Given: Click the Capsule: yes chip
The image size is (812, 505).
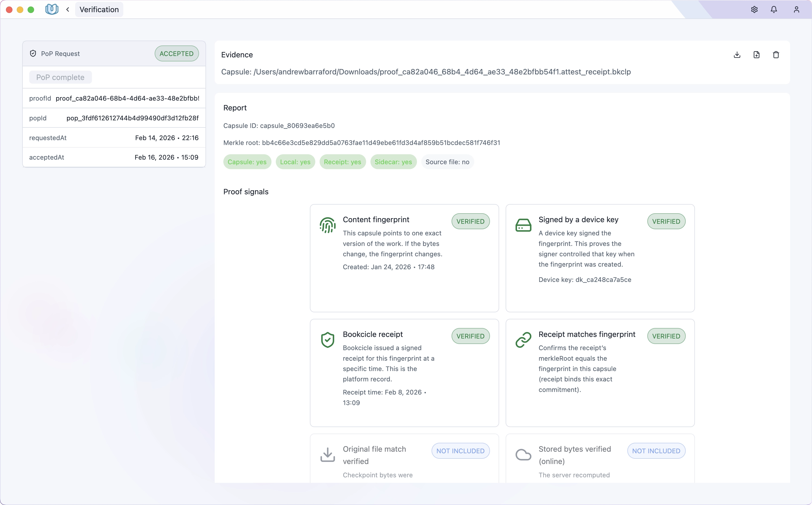Looking at the screenshot, I should pyautogui.click(x=247, y=162).
